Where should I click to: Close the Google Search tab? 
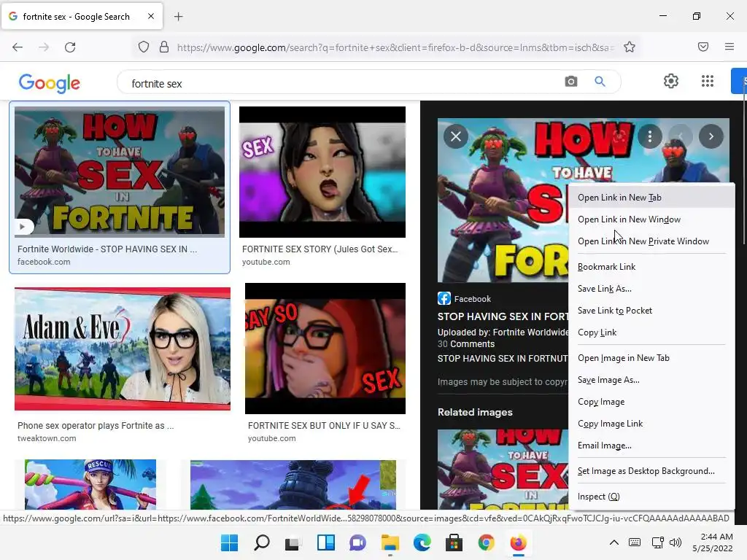click(x=151, y=16)
